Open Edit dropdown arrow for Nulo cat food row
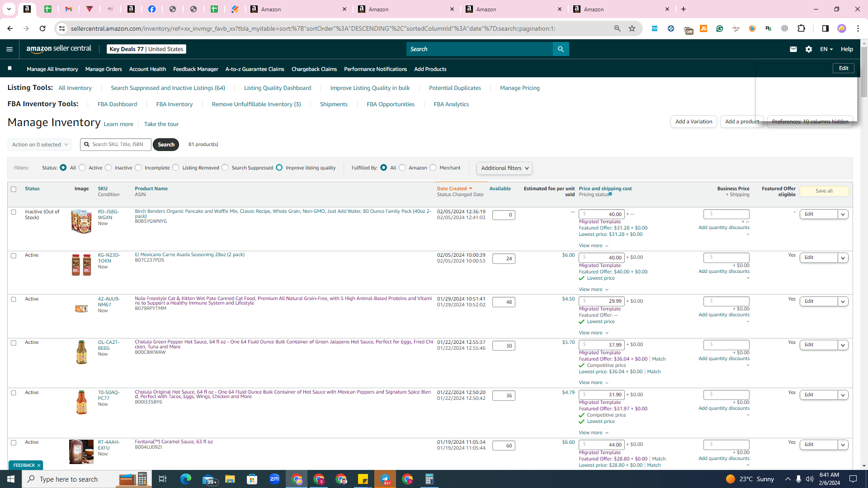Viewport: 868px width, 488px height. tap(843, 301)
